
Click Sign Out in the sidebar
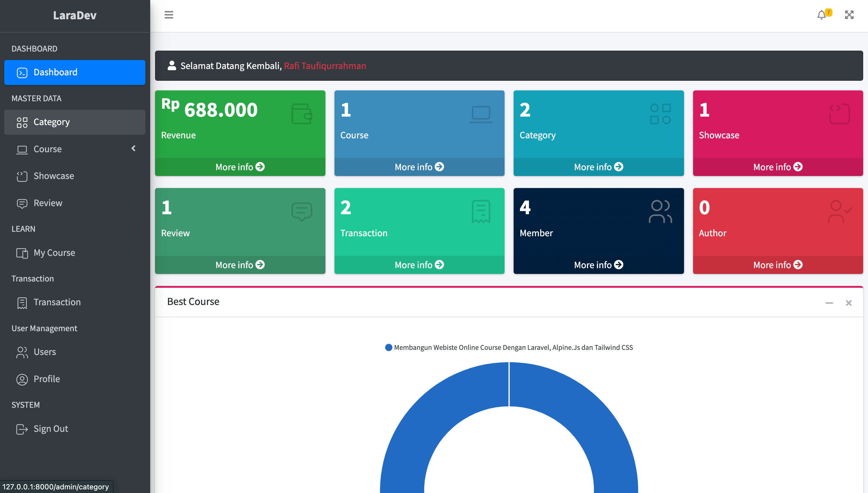coord(74,429)
